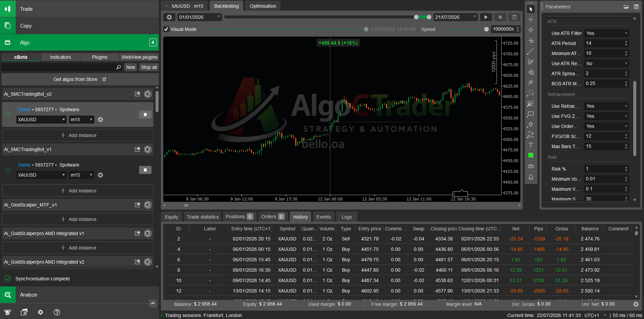Stop the backtest with stop button
The width and height of the screenshot is (644, 319).
[x=500, y=17]
